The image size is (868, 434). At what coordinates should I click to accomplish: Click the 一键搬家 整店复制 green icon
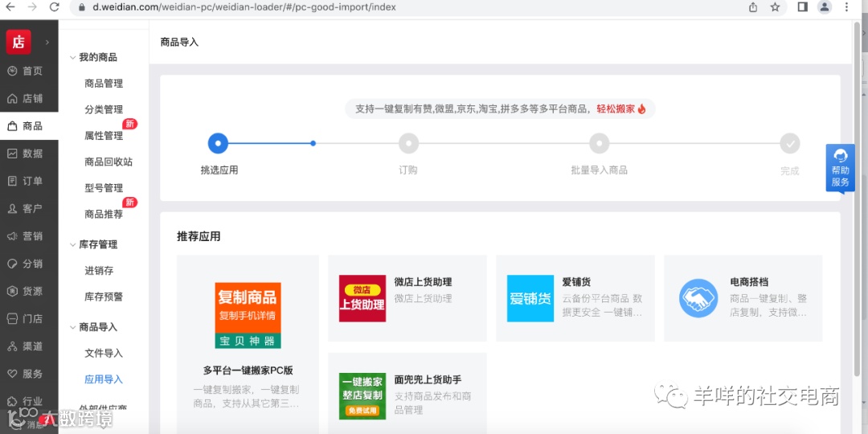(362, 395)
